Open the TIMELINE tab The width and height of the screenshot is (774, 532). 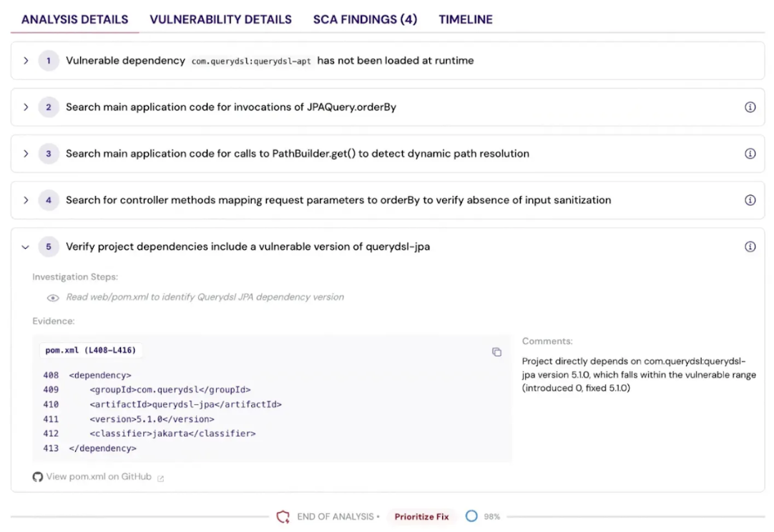(x=466, y=19)
